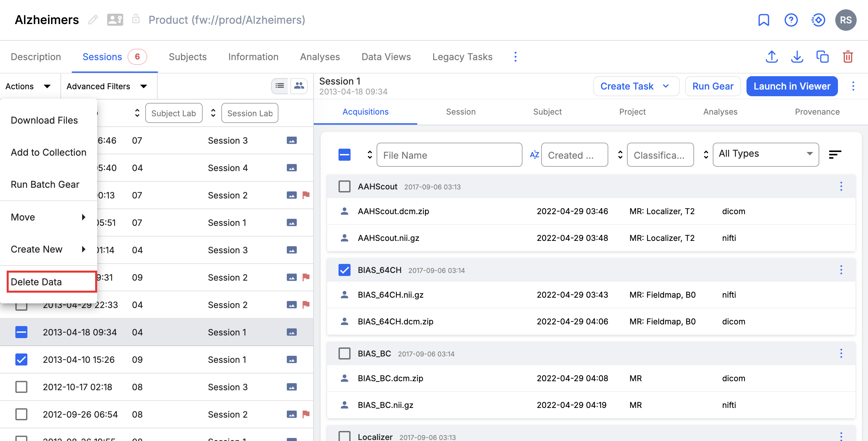The height and width of the screenshot is (441, 868).
Task: Open the Session detail tab
Action: pyautogui.click(x=461, y=112)
